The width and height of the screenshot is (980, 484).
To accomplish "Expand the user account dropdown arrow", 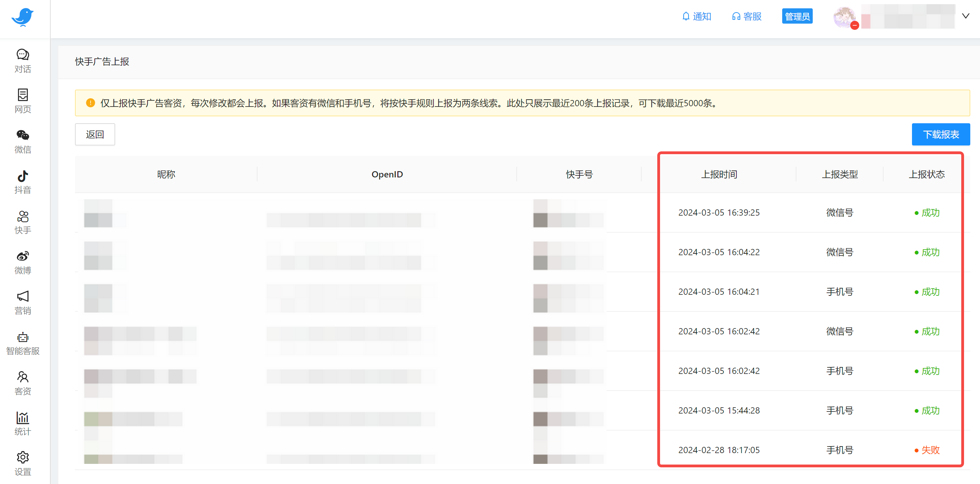I will [x=965, y=16].
